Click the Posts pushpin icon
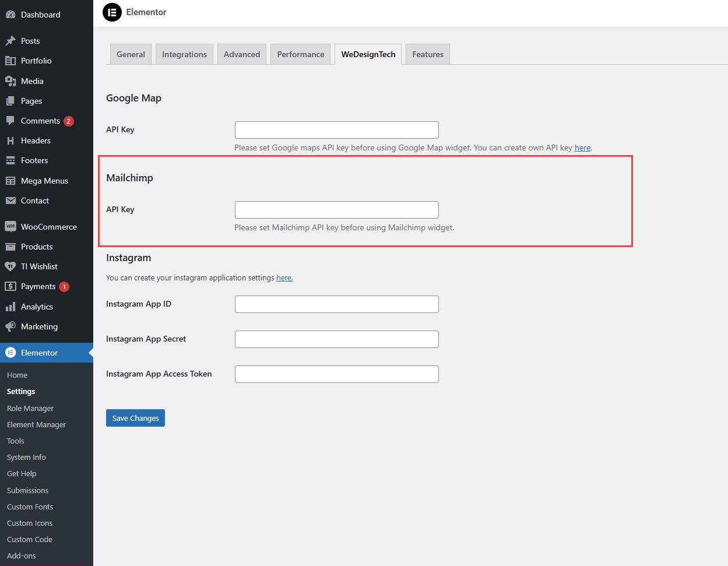The image size is (728, 566). [10, 41]
